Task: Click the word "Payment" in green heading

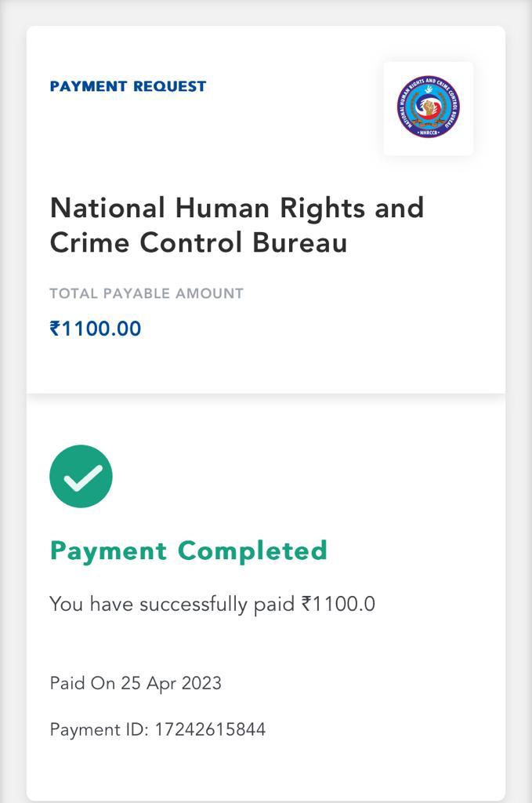Action: (x=109, y=550)
